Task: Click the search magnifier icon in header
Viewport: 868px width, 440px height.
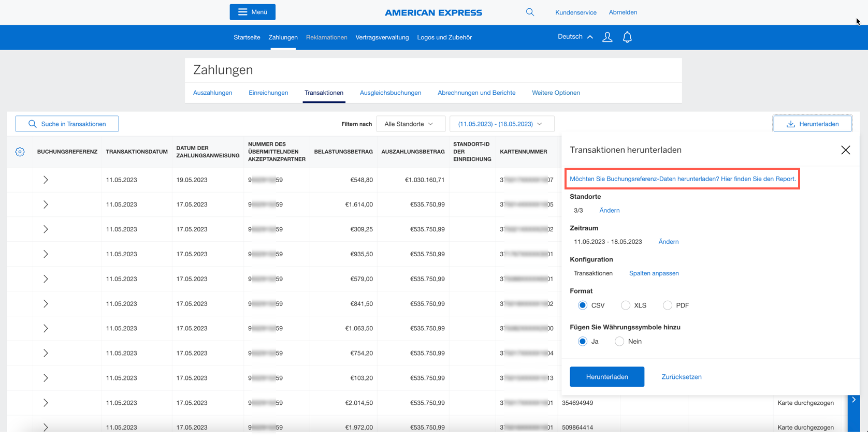Action: 530,12
